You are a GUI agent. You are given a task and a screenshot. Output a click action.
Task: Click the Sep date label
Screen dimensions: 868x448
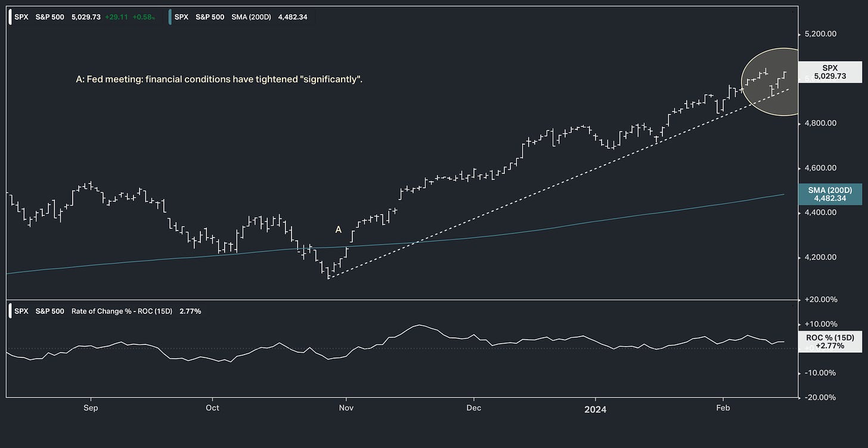tap(91, 408)
